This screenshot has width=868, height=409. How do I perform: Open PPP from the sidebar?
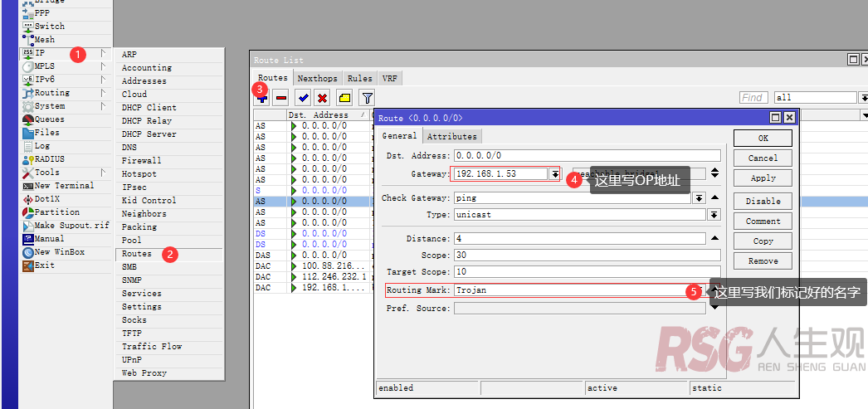[66, 12]
